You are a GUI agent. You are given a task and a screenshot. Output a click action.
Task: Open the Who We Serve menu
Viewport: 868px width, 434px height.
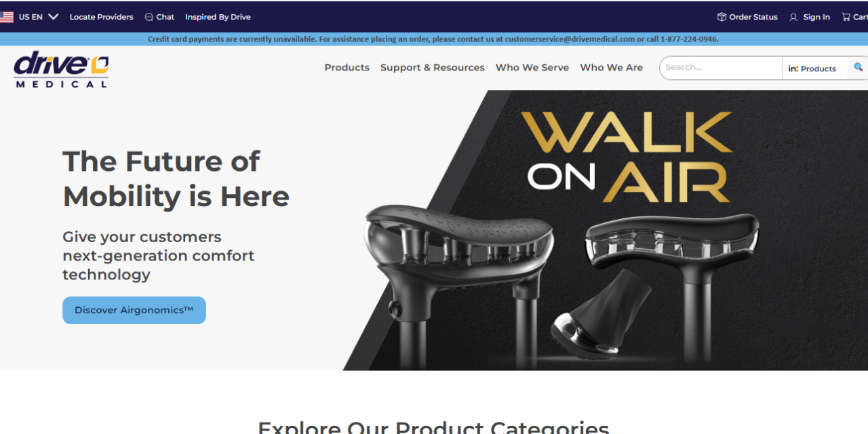(532, 68)
